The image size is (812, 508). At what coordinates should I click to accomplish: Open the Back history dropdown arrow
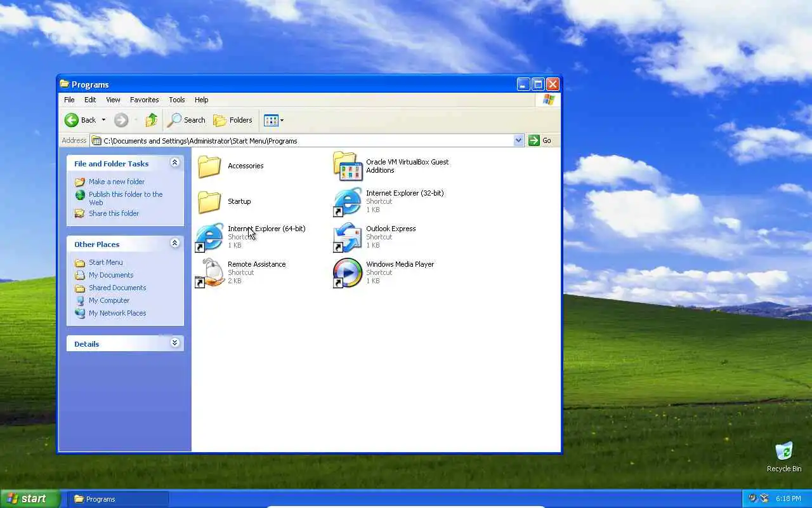coord(103,120)
